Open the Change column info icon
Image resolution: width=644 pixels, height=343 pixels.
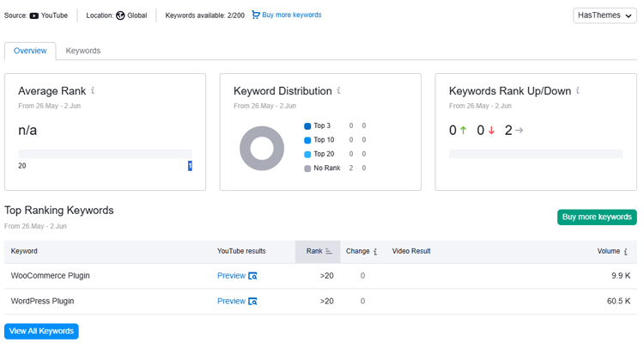[x=375, y=252]
